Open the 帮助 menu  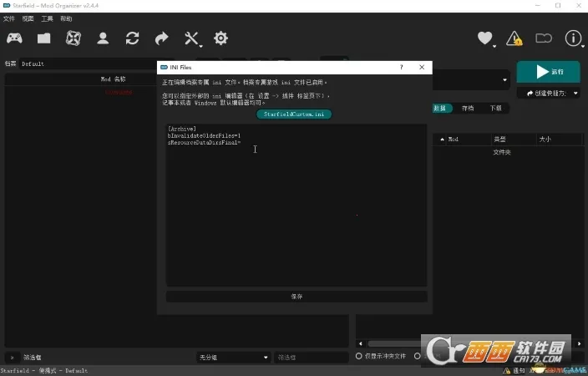66,18
